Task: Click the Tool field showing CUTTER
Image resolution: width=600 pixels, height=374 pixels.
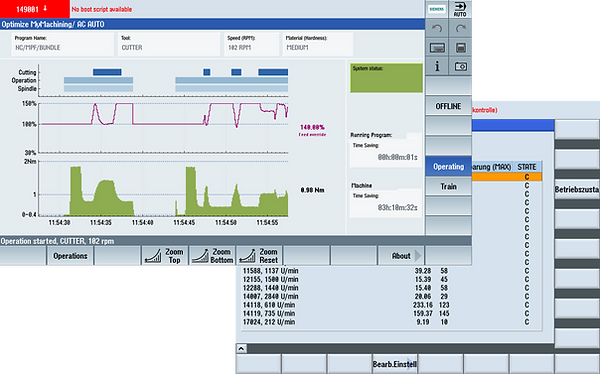Action: (x=169, y=44)
